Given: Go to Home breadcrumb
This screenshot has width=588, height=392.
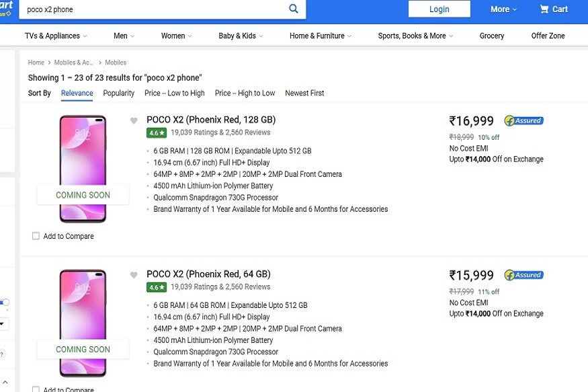Looking at the screenshot, I should (36, 63).
